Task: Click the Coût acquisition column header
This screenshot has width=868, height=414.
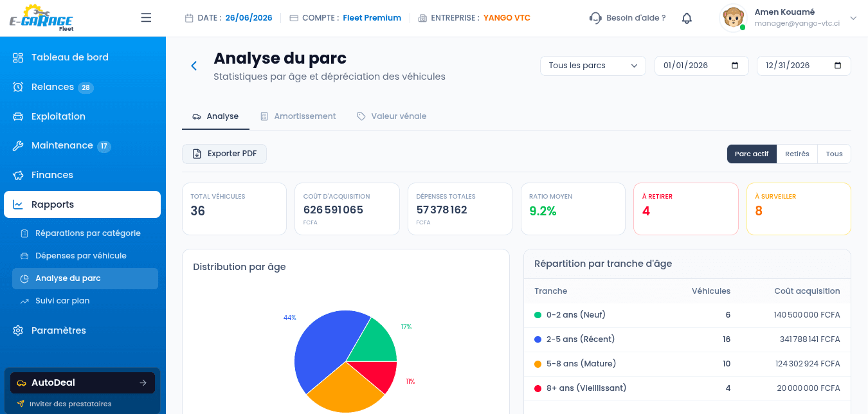Action: pyautogui.click(x=807, y=291)
